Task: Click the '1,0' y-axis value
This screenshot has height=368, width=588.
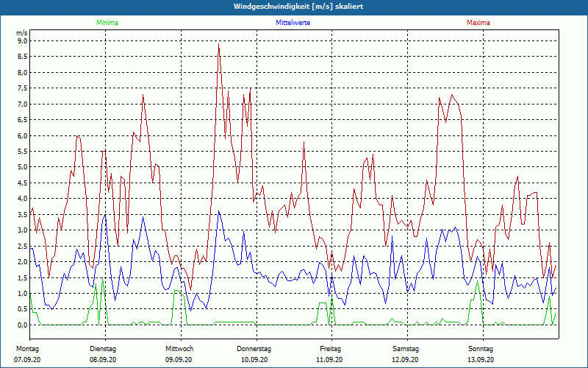Action: point(23,293)
